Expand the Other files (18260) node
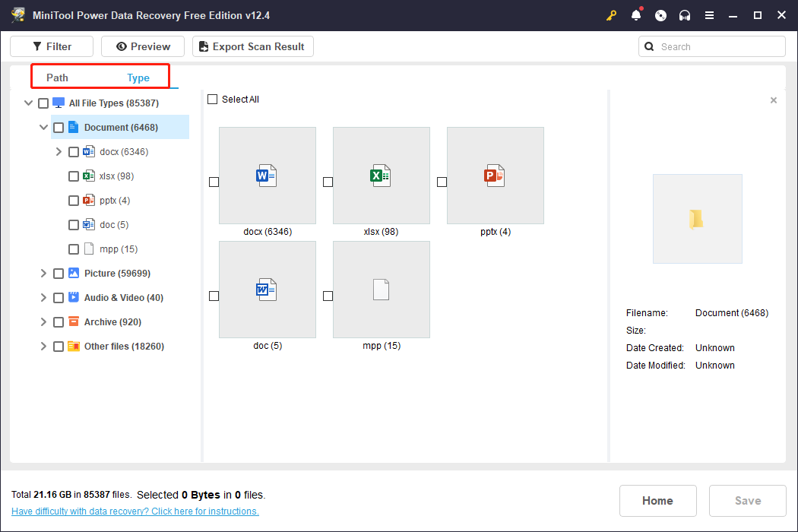This screenshot has height=532, width=798. pyautogui.click(x=43, y=347)
